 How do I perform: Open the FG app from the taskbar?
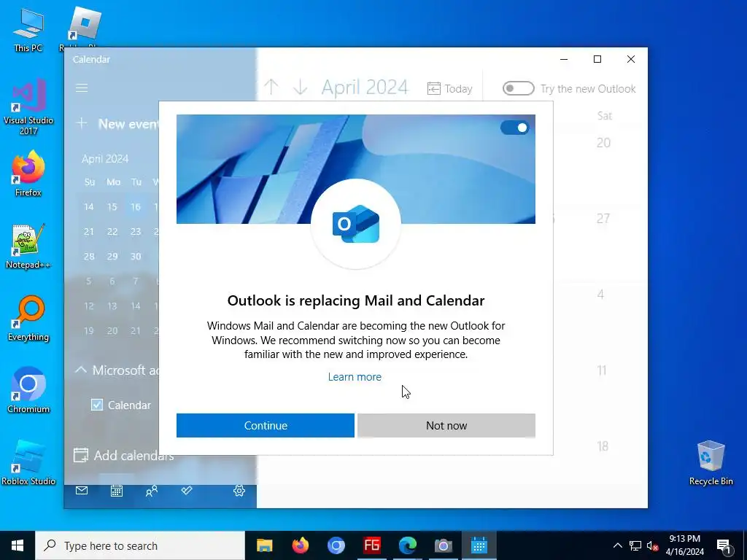coord(371,545)
